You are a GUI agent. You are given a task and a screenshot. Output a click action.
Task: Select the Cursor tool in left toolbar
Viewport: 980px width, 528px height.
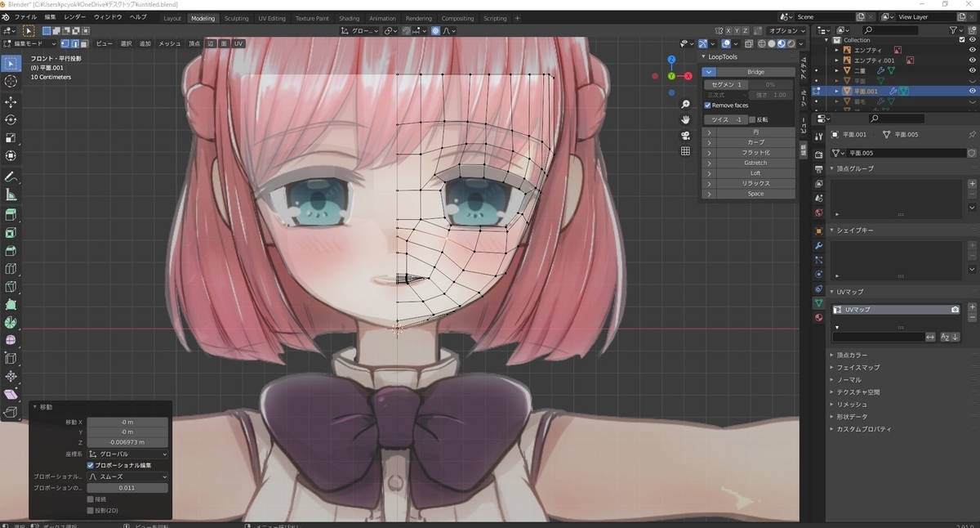coord(11,81)
